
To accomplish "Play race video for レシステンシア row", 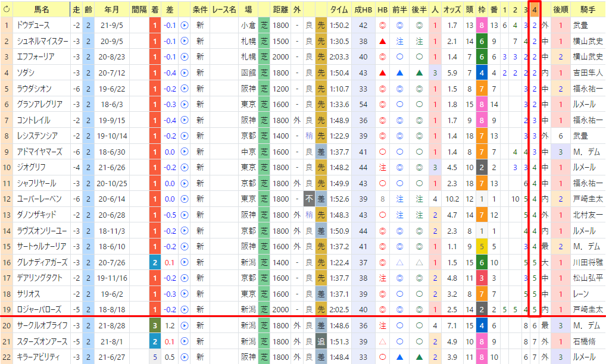I will pyautogui.click(x=185, y=136).
